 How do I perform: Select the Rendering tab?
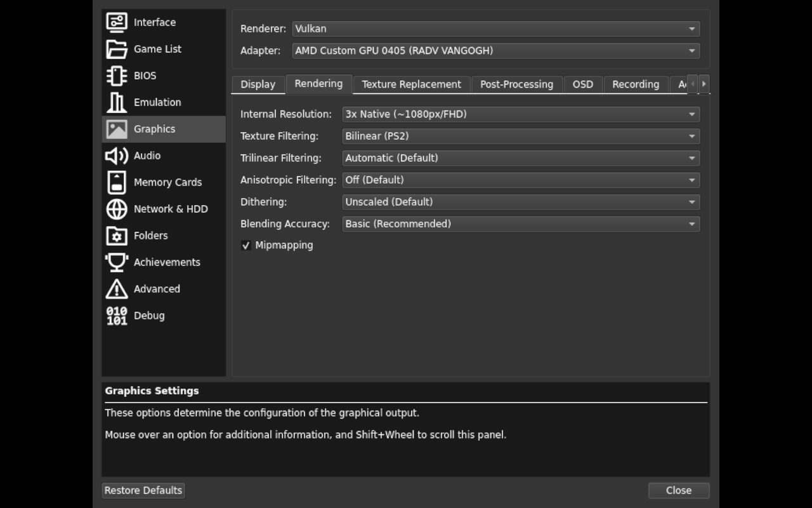point(318,84)
